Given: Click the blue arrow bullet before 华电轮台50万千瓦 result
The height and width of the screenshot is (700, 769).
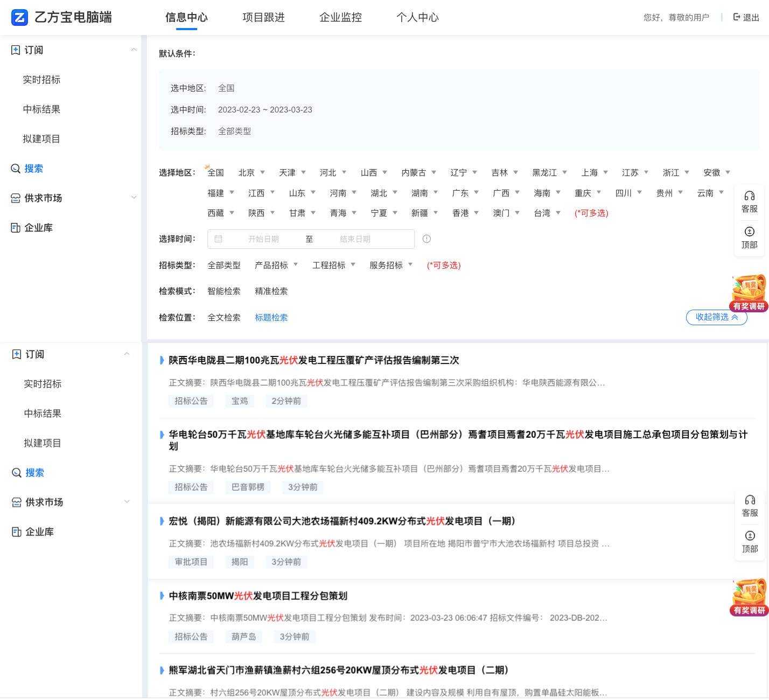Looking at the screenshot, I should tap(162, 435).
